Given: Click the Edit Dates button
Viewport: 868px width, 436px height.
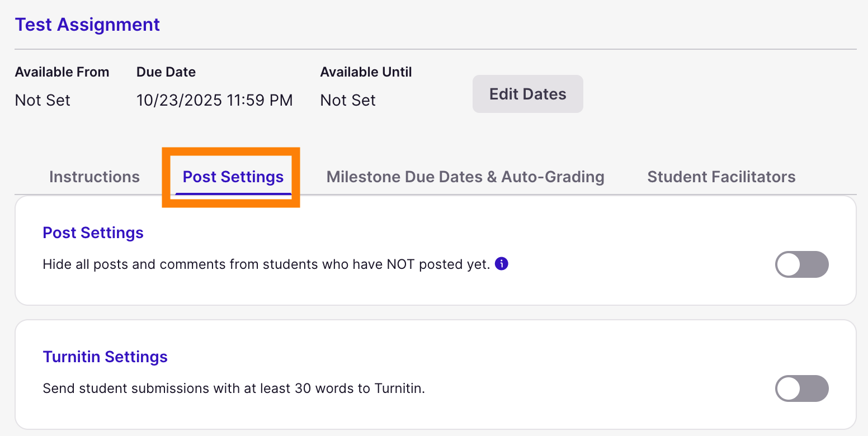Looking at the screenshot, I should [527, 94].
